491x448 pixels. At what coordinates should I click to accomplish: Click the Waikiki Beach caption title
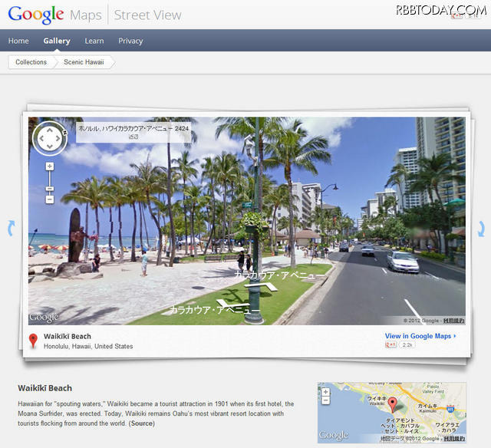(x=68, y=336)
